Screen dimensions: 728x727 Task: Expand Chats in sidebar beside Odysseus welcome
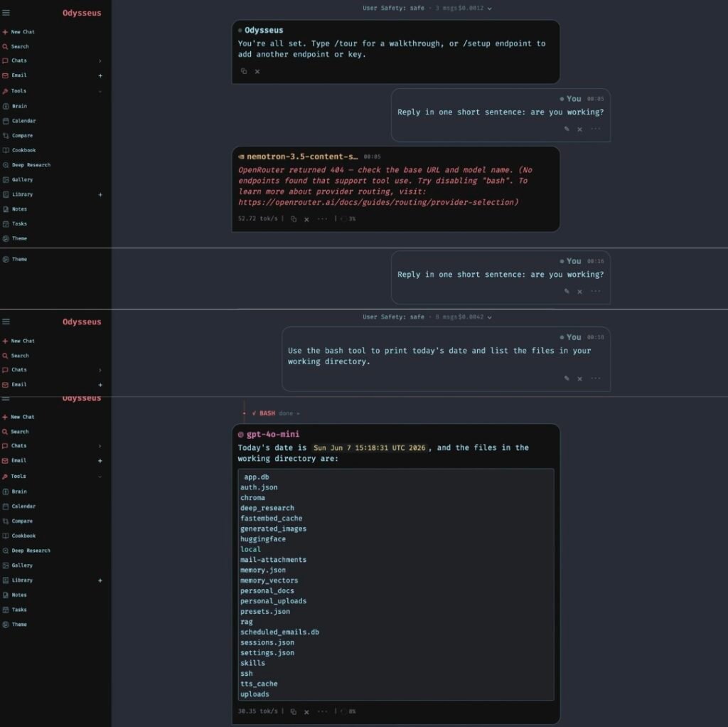[x=100, y=61]
